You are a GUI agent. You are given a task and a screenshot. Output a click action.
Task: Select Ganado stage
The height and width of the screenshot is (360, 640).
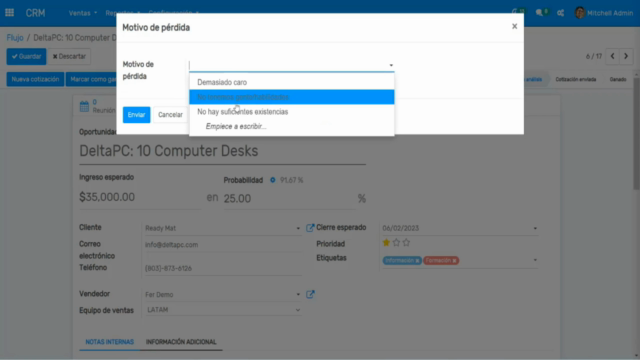pos(618,79)
